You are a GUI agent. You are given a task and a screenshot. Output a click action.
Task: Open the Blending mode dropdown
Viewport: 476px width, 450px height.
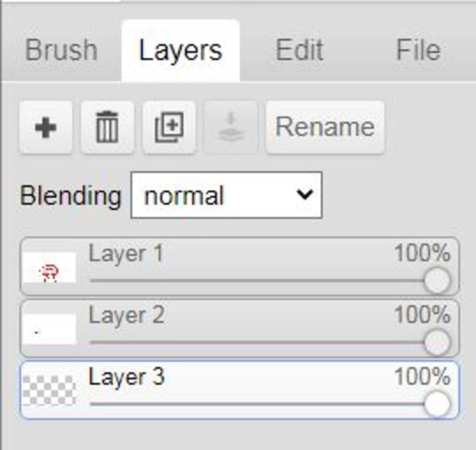coord(226,195)
